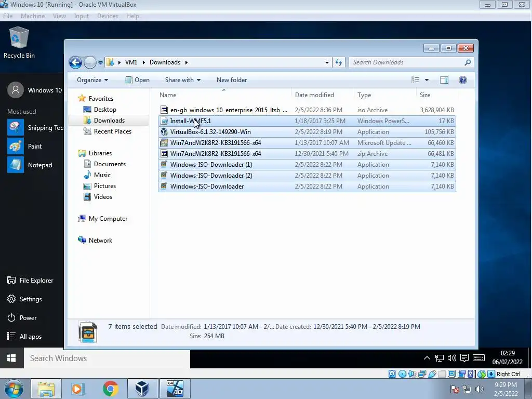Click guest volume icon in system tray
The image size is (532, 399).
451,358
